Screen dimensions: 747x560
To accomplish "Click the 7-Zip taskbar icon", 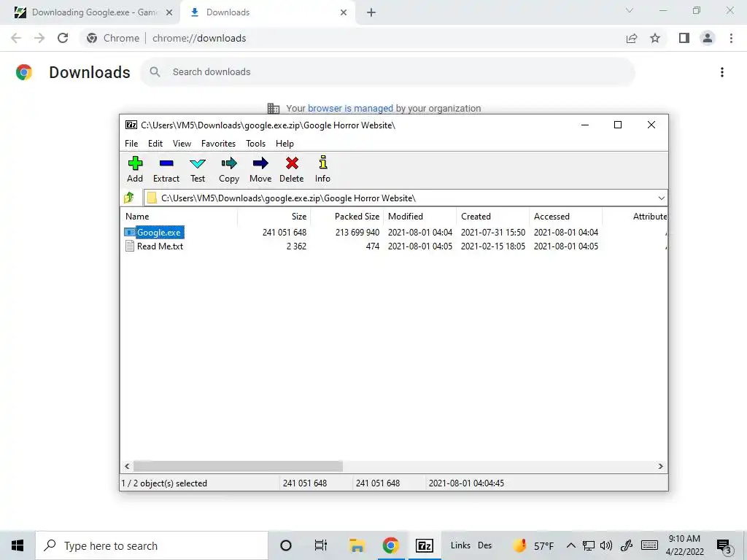I will point(424,545).
